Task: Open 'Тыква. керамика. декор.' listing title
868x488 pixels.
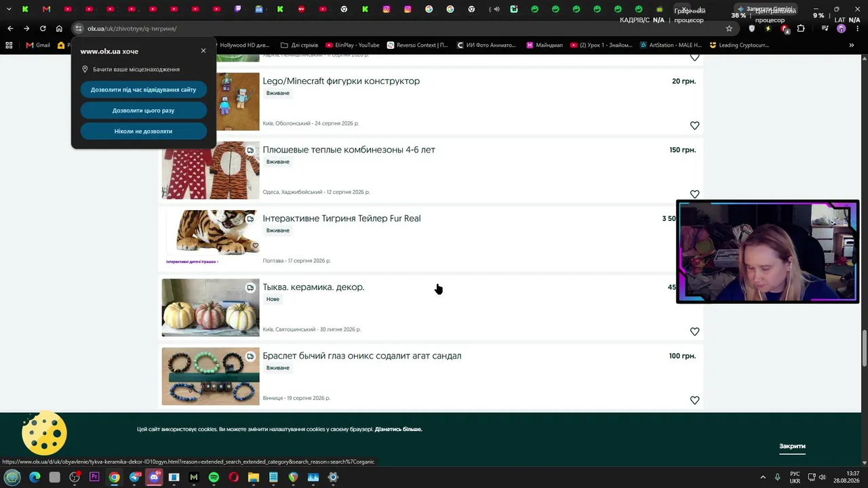Action: pyautogui.click(x=313, y=287)
